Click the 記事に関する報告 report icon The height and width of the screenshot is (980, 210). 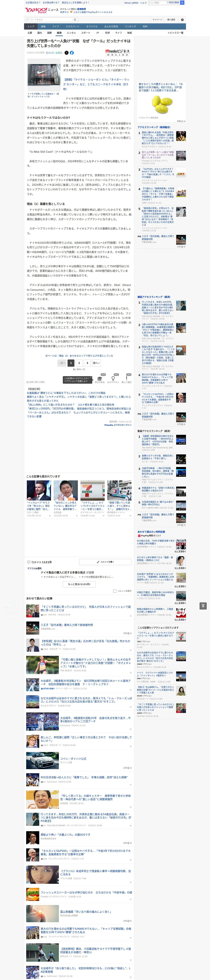(x=35, y=382)
